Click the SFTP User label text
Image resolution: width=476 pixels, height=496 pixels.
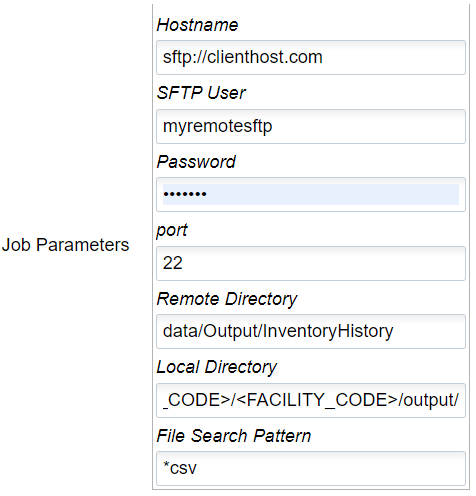tap(201, 93)
